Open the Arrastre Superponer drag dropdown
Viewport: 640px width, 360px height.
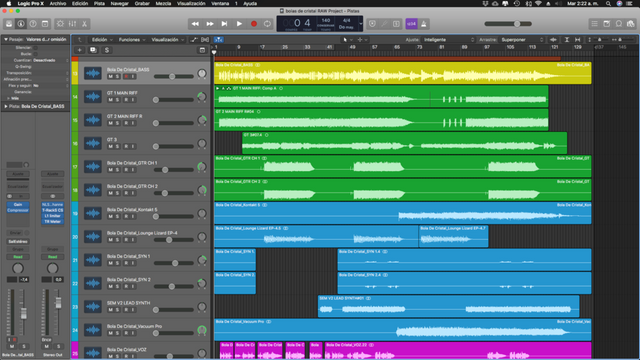coord(522,40)
